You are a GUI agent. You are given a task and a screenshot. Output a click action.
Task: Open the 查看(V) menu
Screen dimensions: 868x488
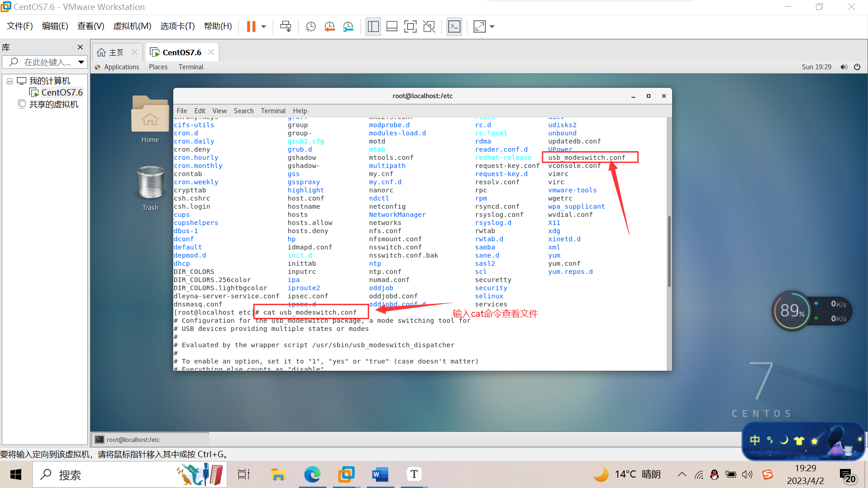(91, 26)
